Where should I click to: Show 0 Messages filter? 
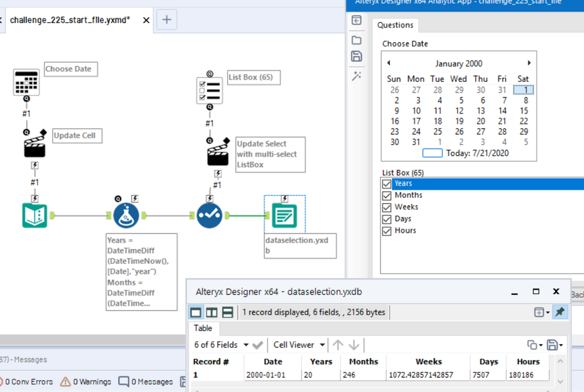click(145, 381)
